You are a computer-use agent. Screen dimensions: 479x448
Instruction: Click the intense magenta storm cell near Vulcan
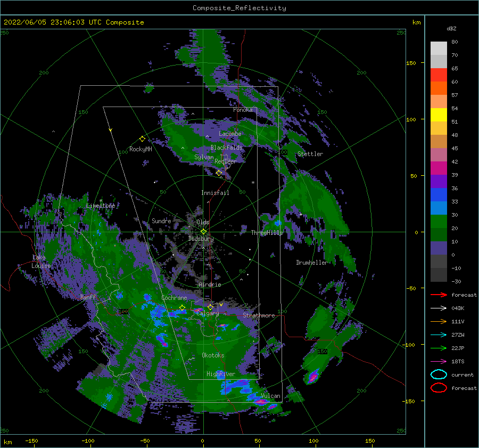click(x=262, y=402)
